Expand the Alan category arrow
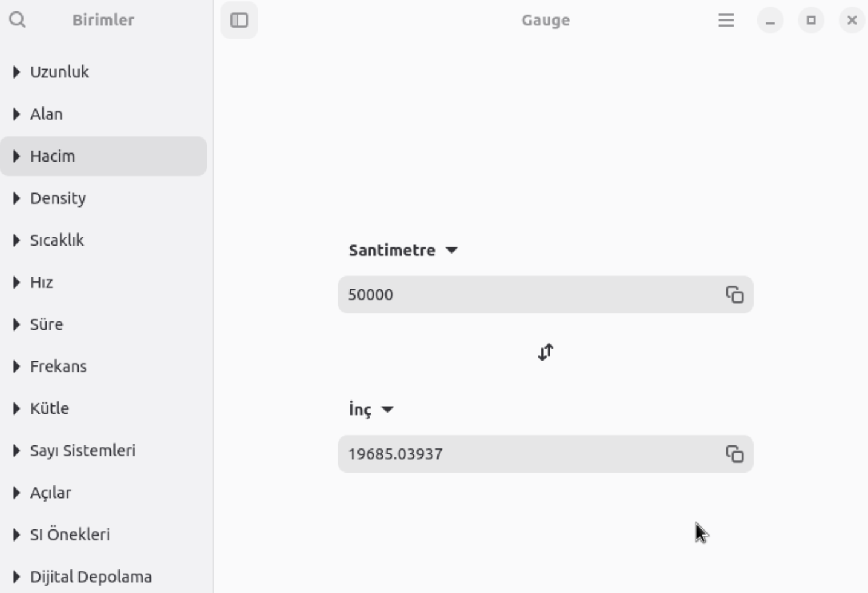This screenshot has height=593, width=868. pos(16,114)
